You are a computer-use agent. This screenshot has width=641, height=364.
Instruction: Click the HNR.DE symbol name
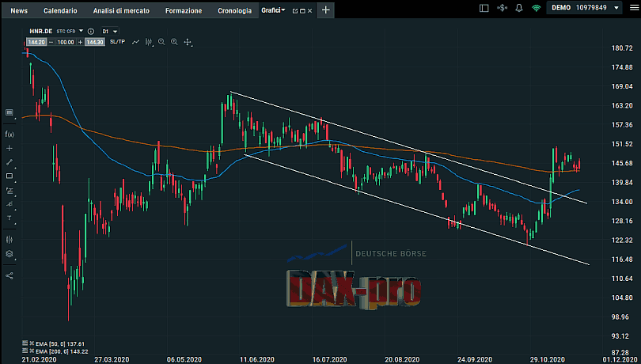pyautogui.click(x=41, y=31)
